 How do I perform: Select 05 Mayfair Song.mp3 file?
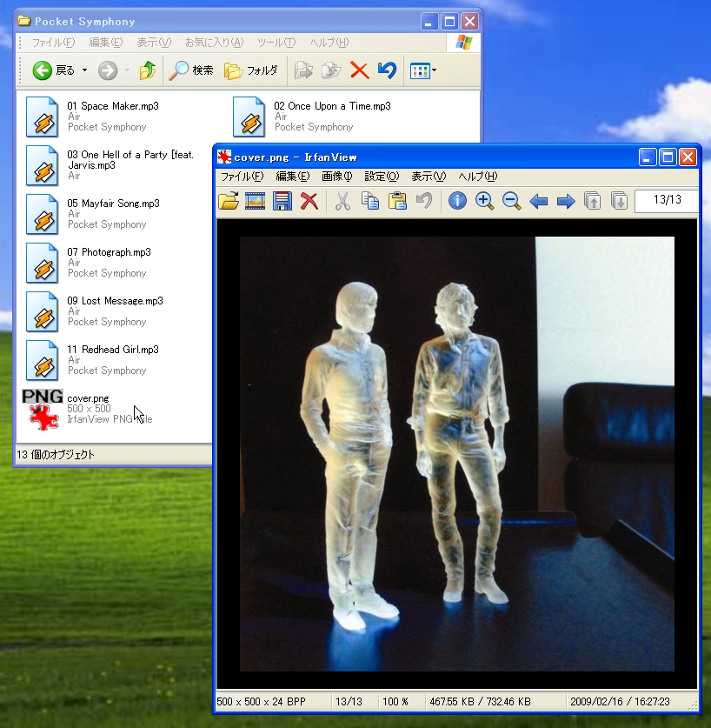pos(92,214)
